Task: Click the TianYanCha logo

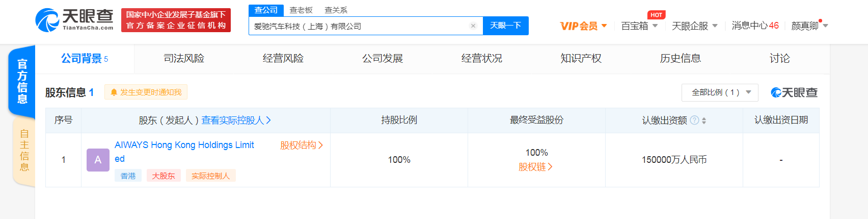Action: pos(74,20)
